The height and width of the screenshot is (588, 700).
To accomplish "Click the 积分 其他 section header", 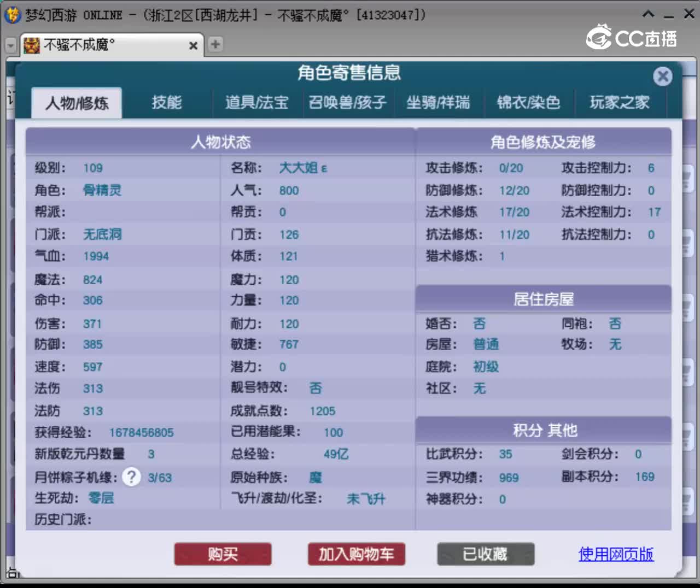I will coord(543,430).
